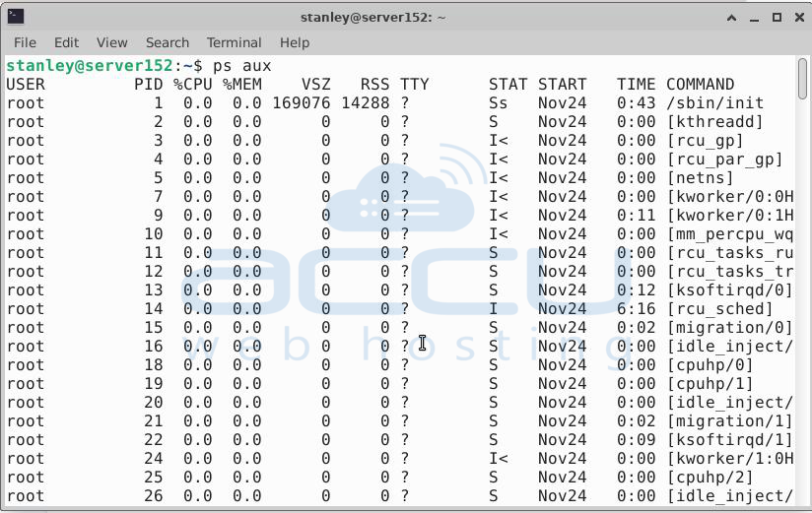Viewport: 812px width, 513px height.
Task: Click PID 18 in the process list
Action: pyautogui.click(x=154, y=365)
